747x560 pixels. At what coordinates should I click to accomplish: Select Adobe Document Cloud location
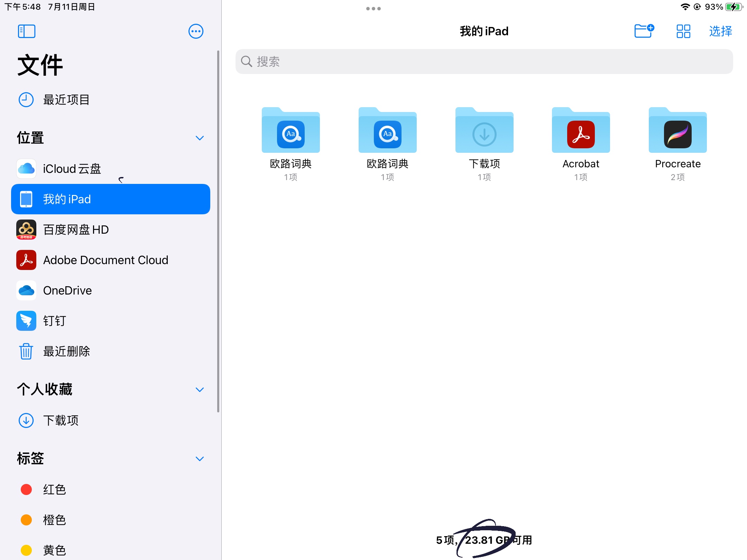click(x=105, y=260)
